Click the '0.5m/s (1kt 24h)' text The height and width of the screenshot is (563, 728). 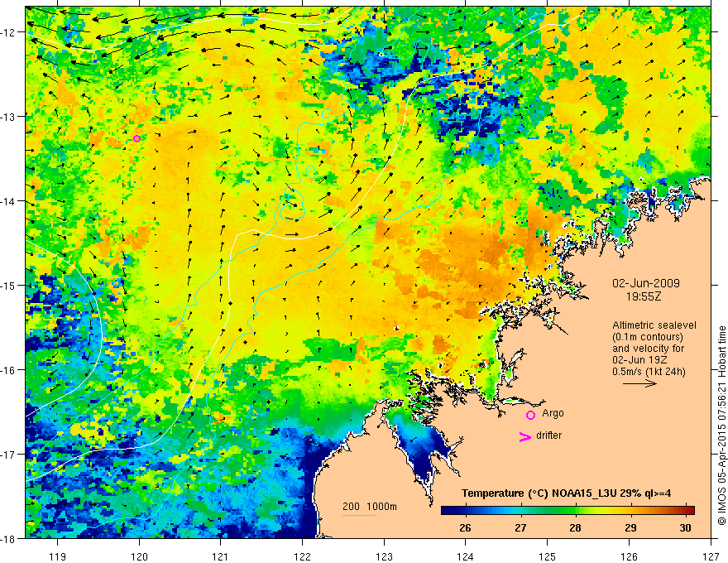pos(649,372)
